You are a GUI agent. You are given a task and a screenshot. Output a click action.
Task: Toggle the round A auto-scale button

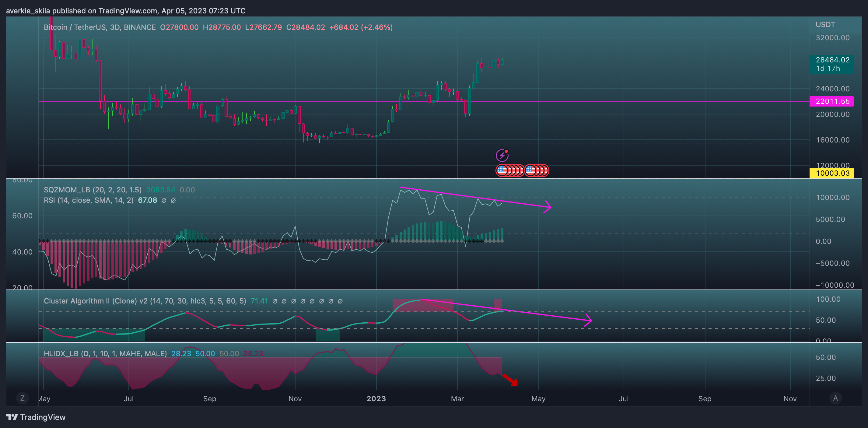[x=835, y=398]
